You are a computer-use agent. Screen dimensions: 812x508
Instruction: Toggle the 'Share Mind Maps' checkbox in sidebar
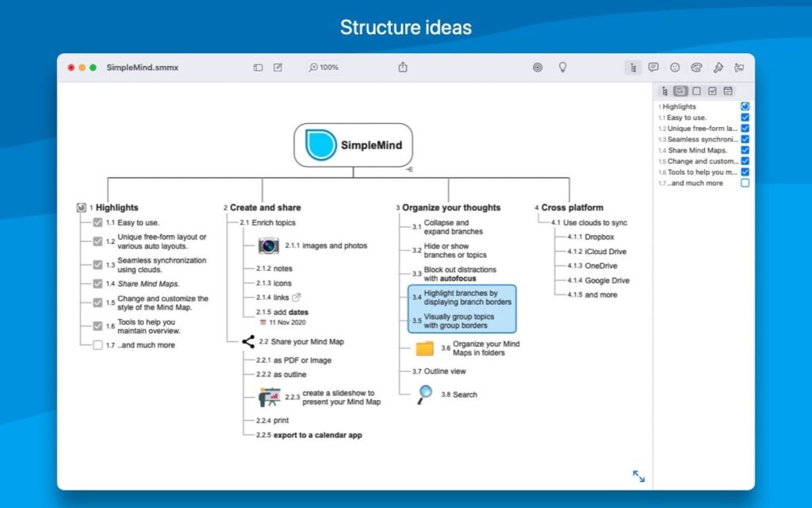click(744, 150)
